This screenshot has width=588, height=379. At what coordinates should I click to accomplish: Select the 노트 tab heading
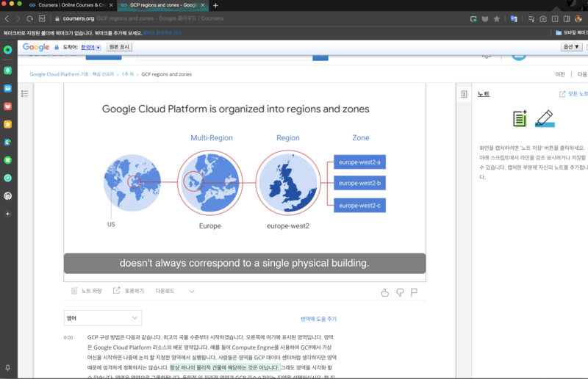click(x=484, y=94)
